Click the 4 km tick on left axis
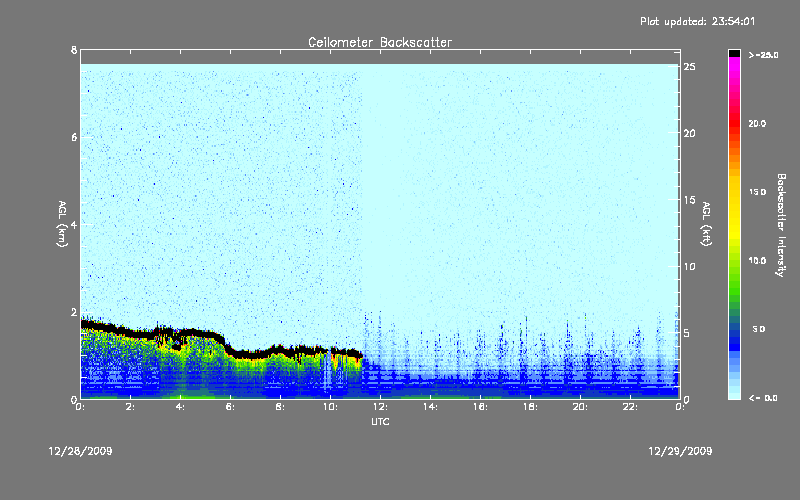 tap(74, 224)
